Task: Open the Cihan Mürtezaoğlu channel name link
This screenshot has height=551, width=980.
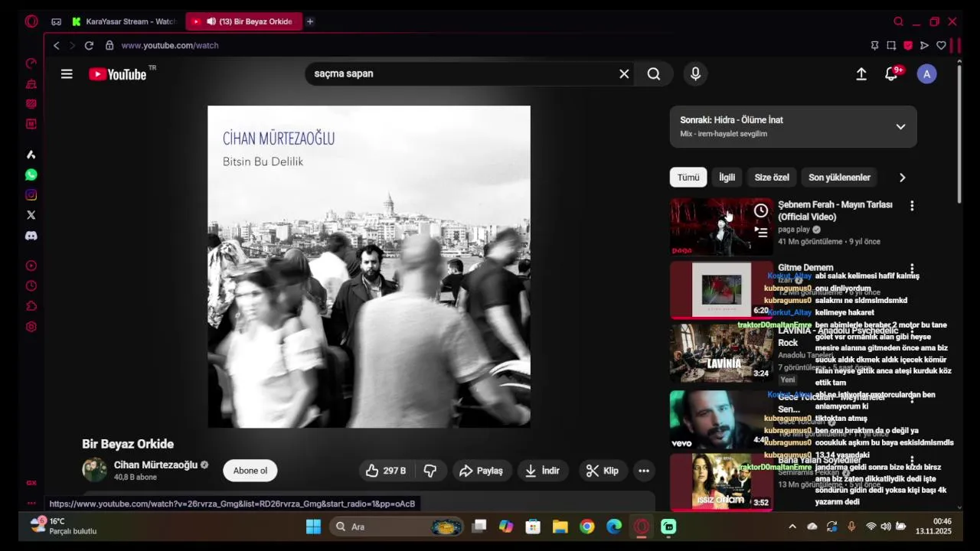Action: 155,465
